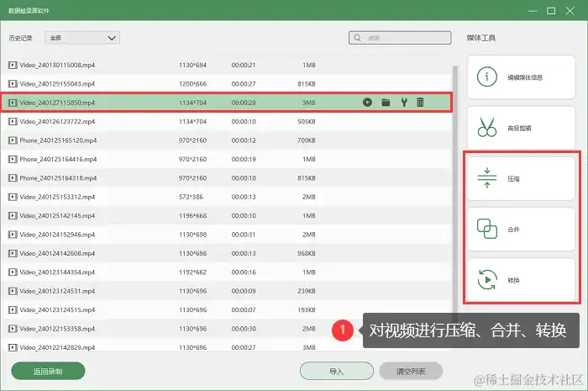This screenshot has width=588, height=391.
Task: Click duration 00:00:21 in the first row
Action: (244, 65)
